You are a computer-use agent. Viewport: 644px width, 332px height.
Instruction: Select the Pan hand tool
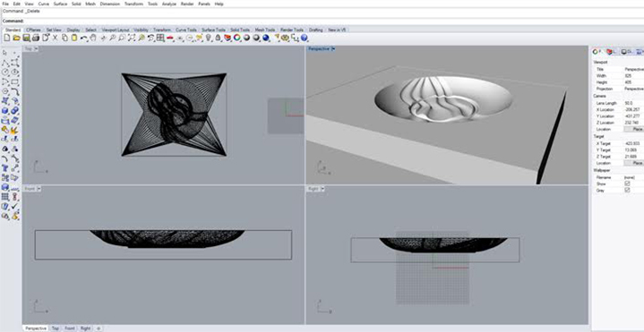tap(93, 38)
